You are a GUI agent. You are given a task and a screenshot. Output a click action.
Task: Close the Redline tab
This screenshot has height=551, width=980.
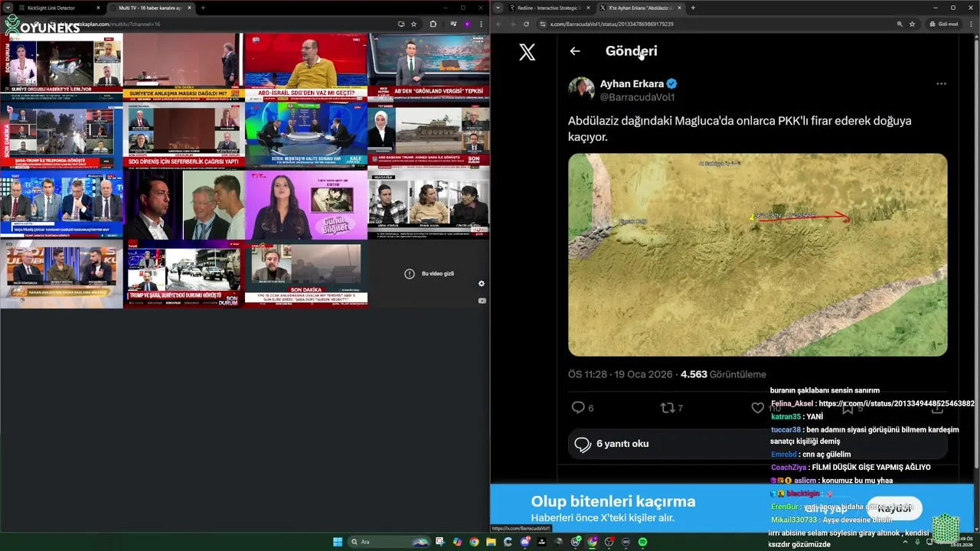[x=590, y=8]
